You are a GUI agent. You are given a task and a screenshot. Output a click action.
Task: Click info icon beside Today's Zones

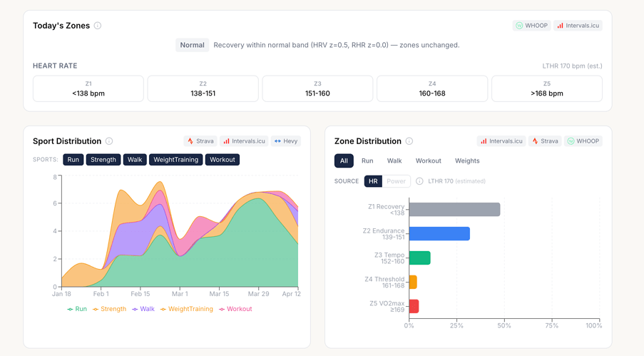(x=97, y=26)
